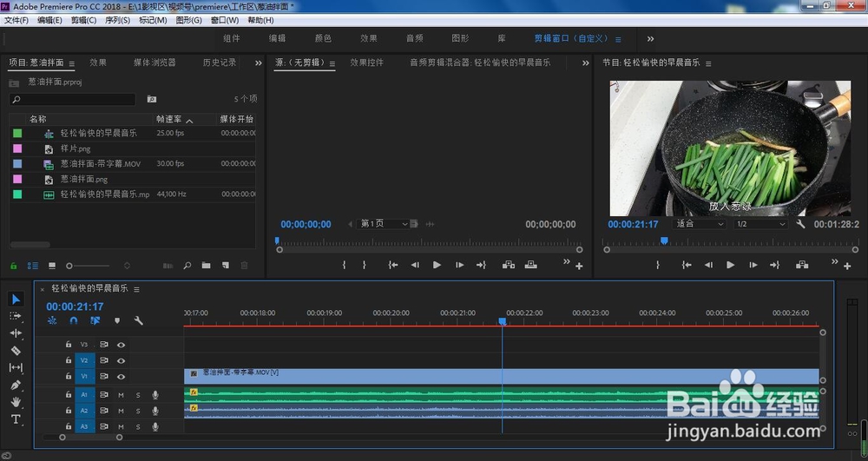Open program monitor panel menu
The height and width of the screenshot is (461, 868).
[708, 63]
